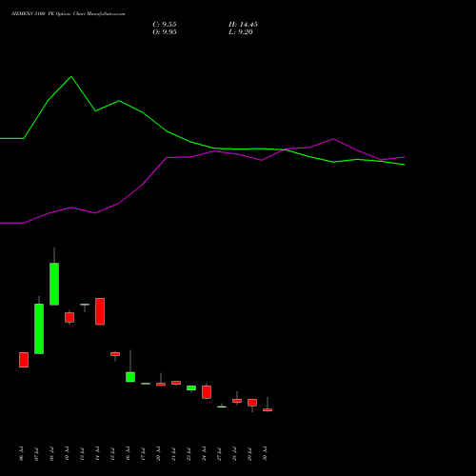476x476 pixels.
Task: Click the highest green candlestick body
Action: click(54, 284)
